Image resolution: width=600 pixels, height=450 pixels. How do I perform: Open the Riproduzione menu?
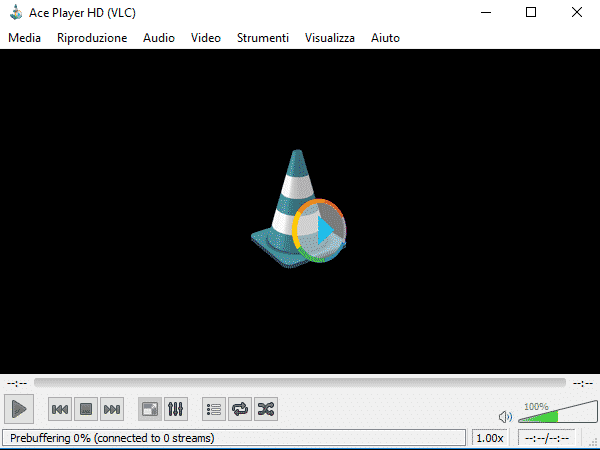pyautogui.click(x=92, y=38)
